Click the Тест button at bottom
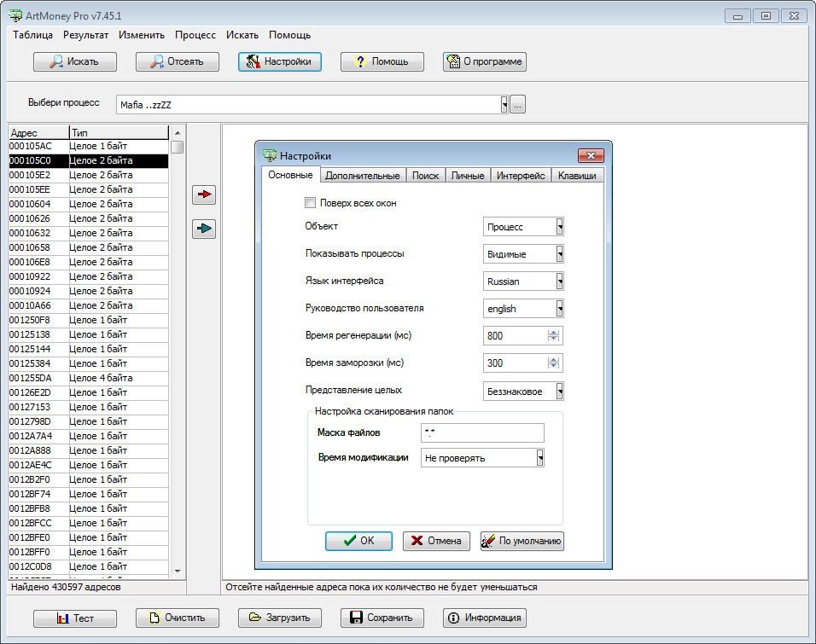This screenshot has width=816, height=644. (x=74, y=618)
